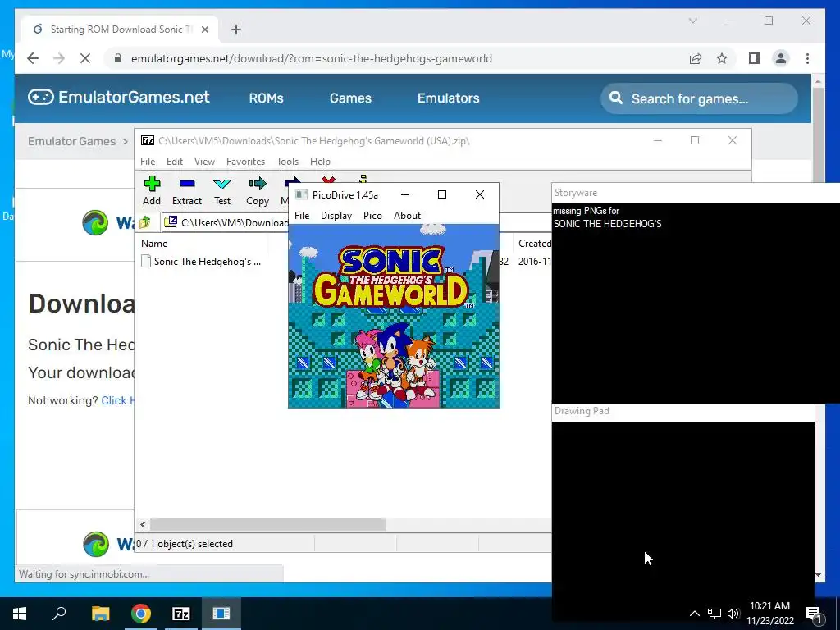Click the PicoDrive title bar icon
The image size is (840, 630).
point(302,194)
